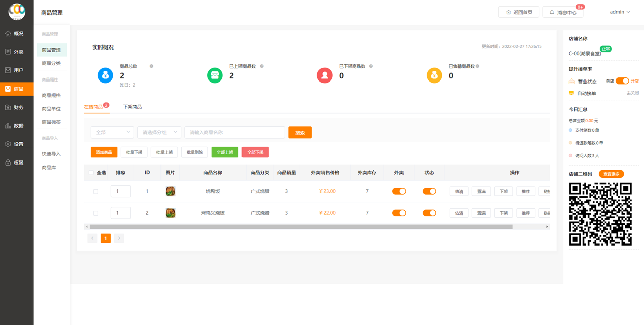Image resolution: width=644 pixels, height=325 pixels.
Task: Click the 概况 overview icon in sidebar
Action: pos(8,34)
